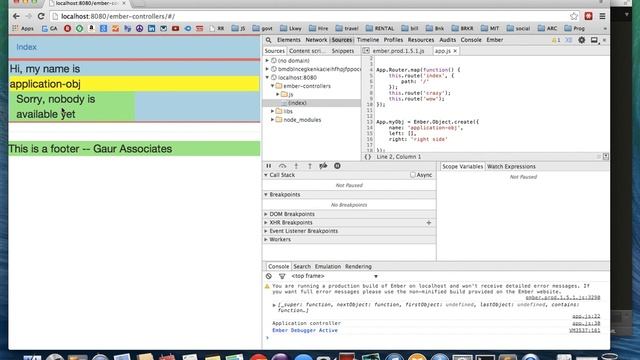Open the Emulation drawer tab
The height and width of the screenshot is (360, 640).
click(327, 267)
